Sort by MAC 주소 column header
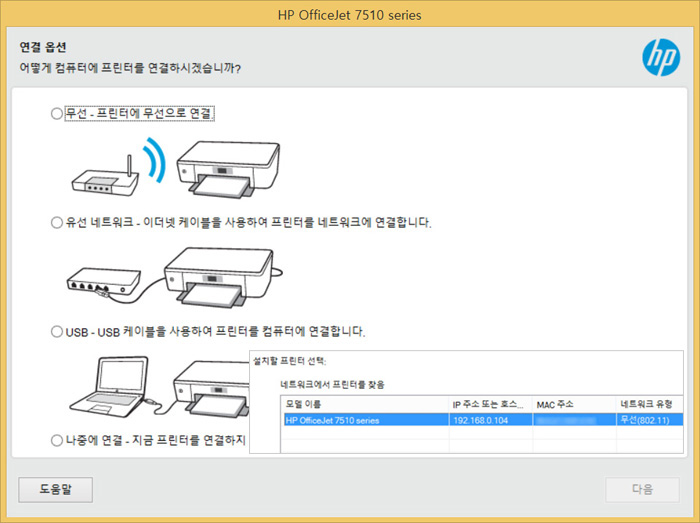The height and width of the screenshot is (523, 700). click(574, 404)
